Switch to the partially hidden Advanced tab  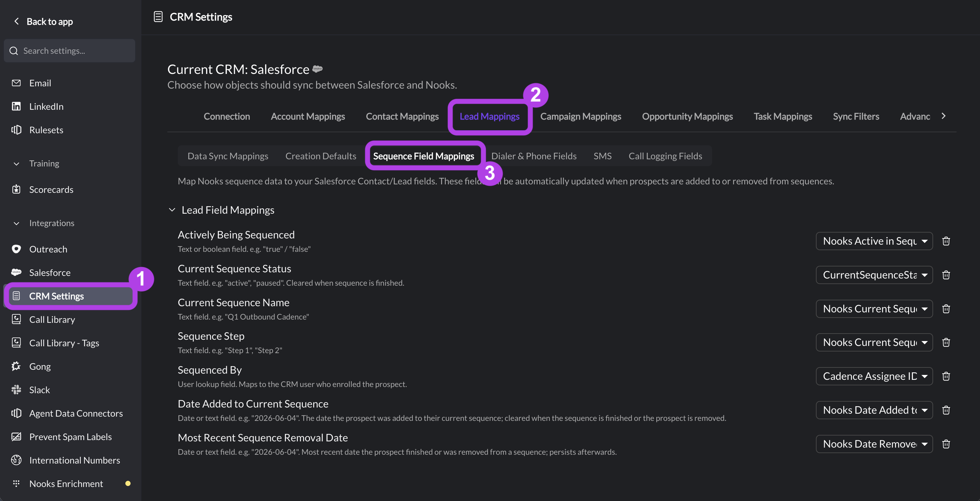[915, 116]
